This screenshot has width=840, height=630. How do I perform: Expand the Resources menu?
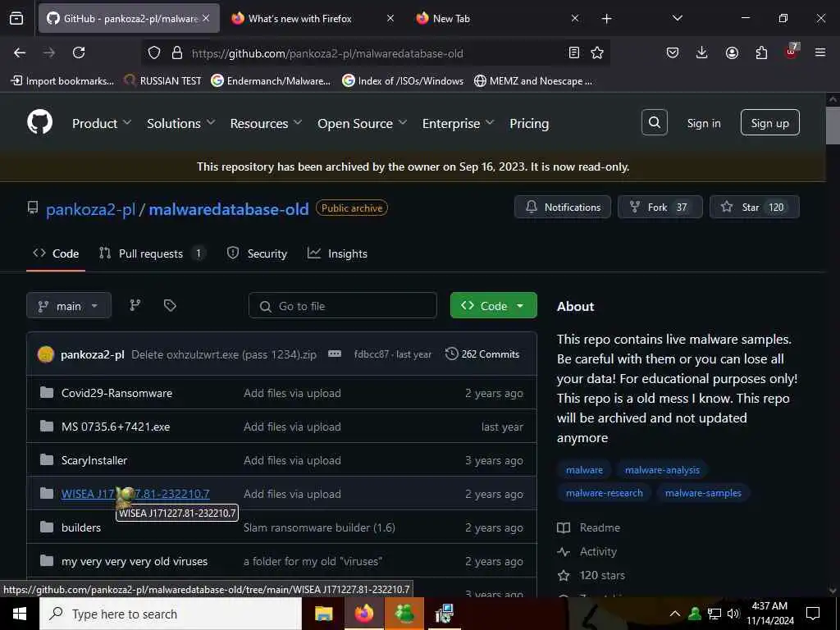coord(267,123)
